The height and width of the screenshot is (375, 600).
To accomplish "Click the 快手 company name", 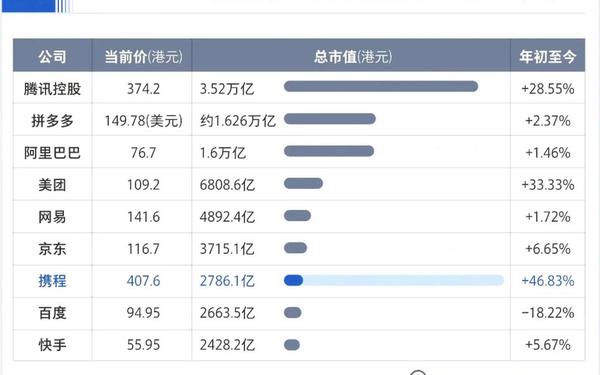I will tap(52, 345).
